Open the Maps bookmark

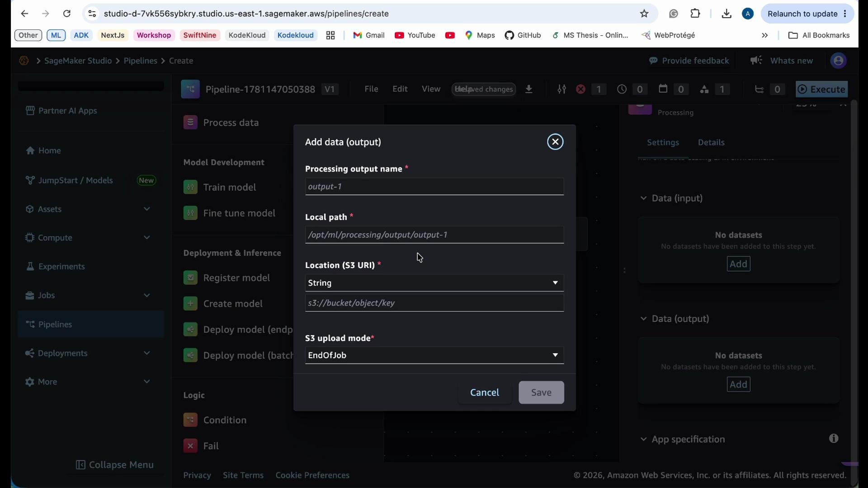pyautogui.click(x=480, y=35)
